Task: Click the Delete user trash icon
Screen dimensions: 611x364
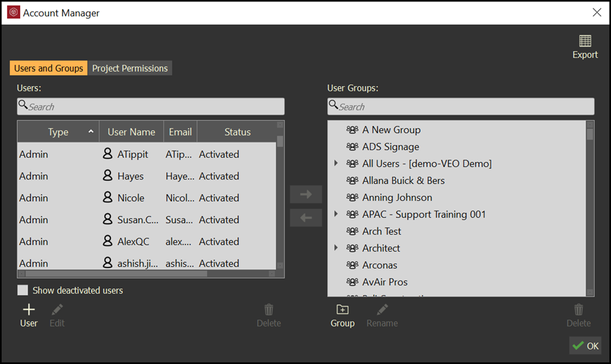Action: coord(268,310)
